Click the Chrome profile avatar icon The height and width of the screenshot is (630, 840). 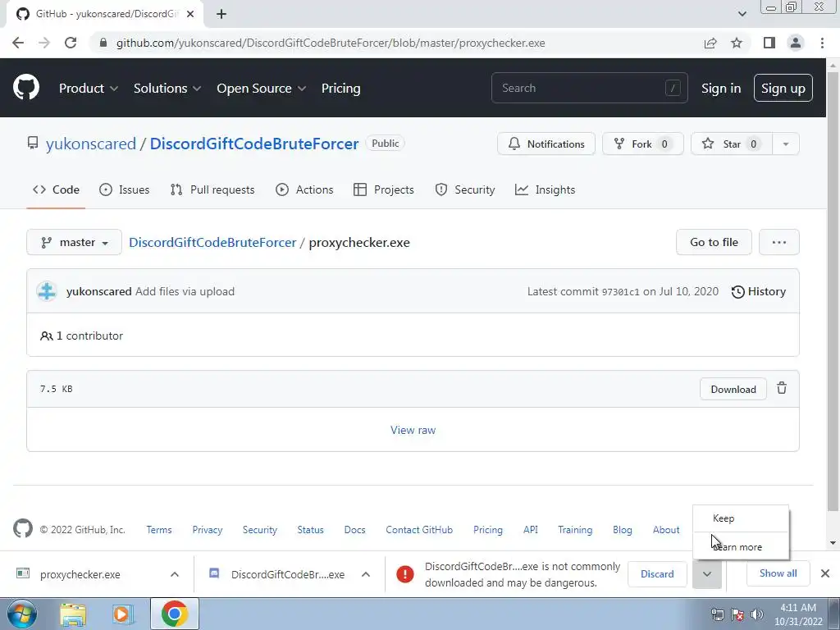click(x=796, y=43)
